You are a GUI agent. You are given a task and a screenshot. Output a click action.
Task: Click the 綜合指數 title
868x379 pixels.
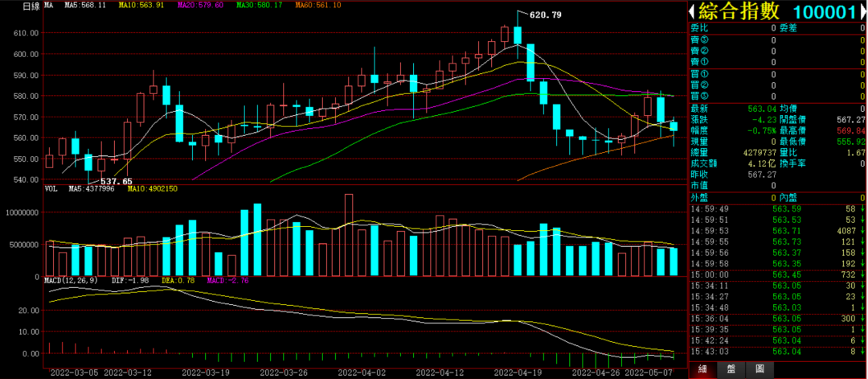click(x=739, y=11)
